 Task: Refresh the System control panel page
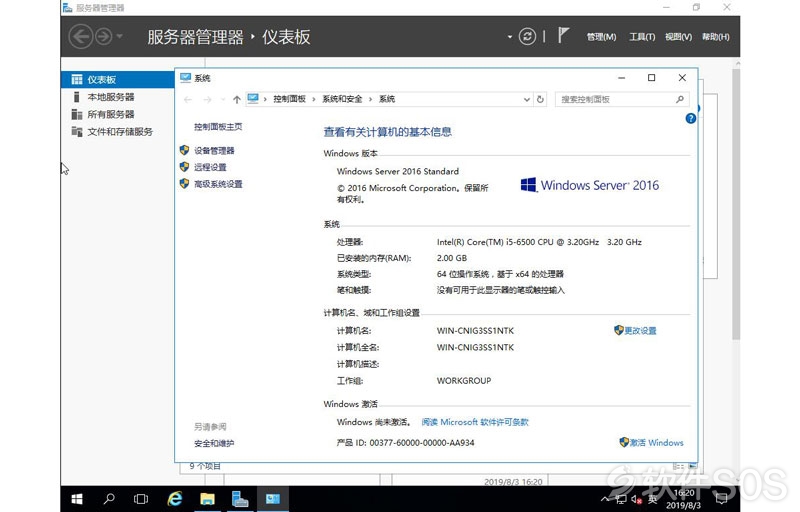tap(540, 99)
